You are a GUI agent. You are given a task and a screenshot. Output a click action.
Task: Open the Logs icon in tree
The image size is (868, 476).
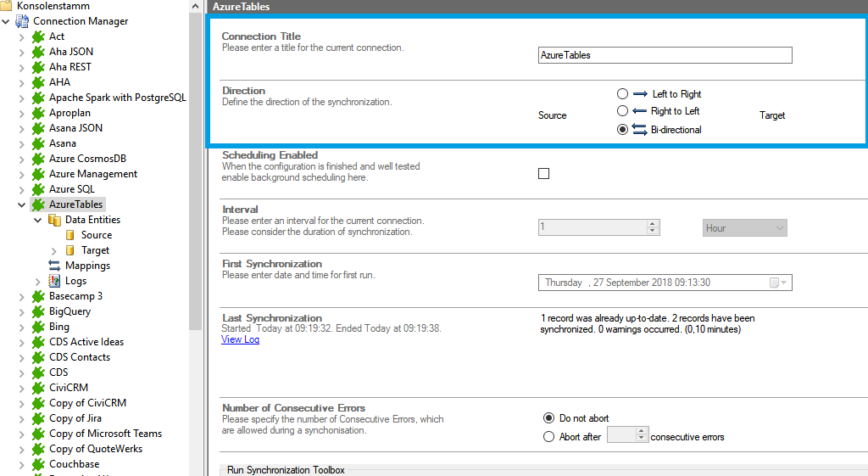click(x=54, y=281)
